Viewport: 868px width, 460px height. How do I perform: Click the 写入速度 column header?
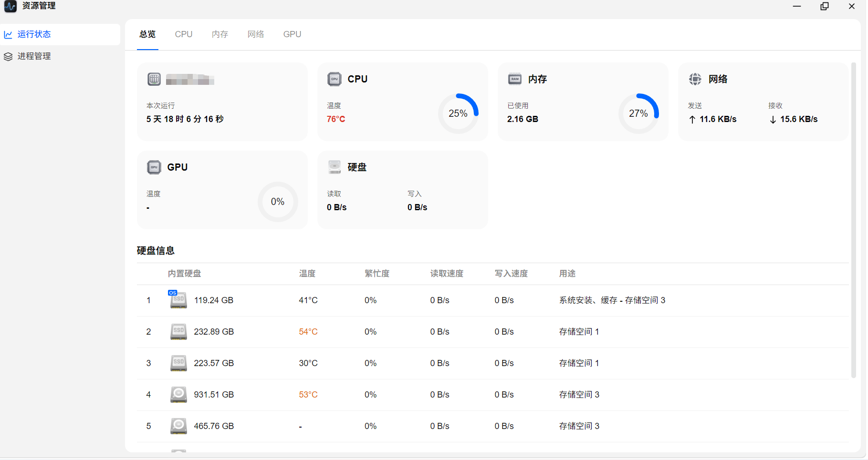coord(511,274)
